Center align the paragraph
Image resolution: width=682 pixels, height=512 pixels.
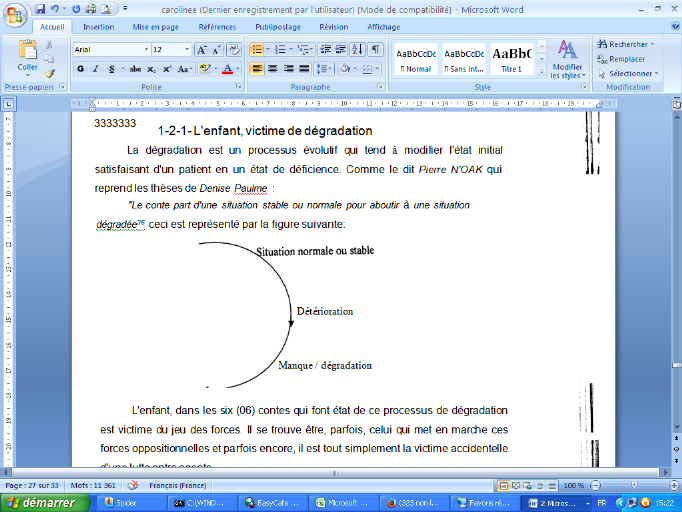coord(273,69)
